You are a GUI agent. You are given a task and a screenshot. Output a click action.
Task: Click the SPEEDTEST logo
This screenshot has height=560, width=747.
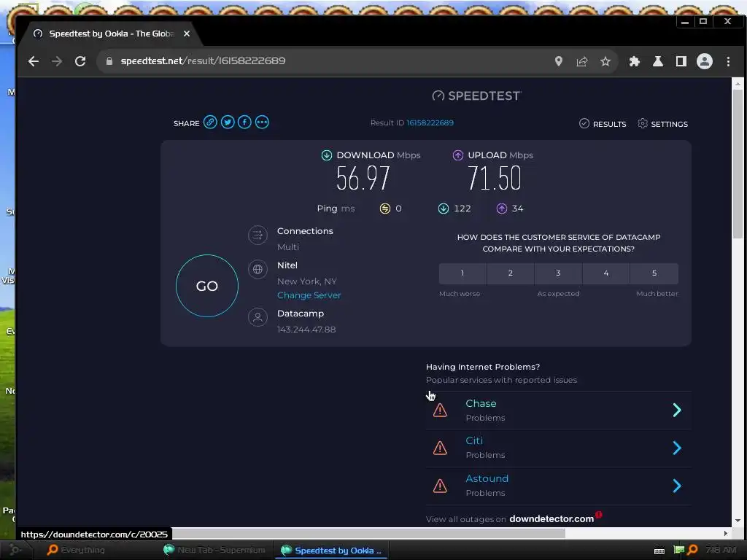coord(477,96)
